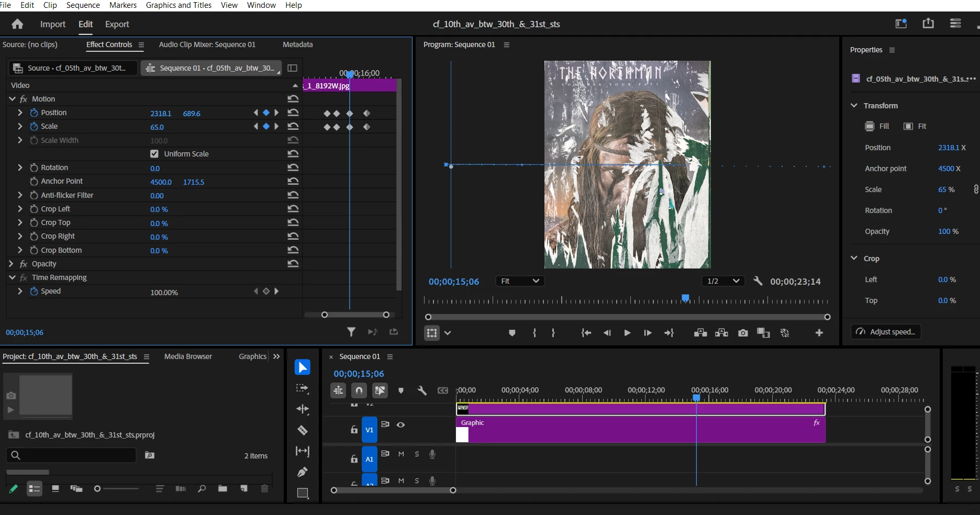Toggle lock on V1 track

click(x=354, y=430)
